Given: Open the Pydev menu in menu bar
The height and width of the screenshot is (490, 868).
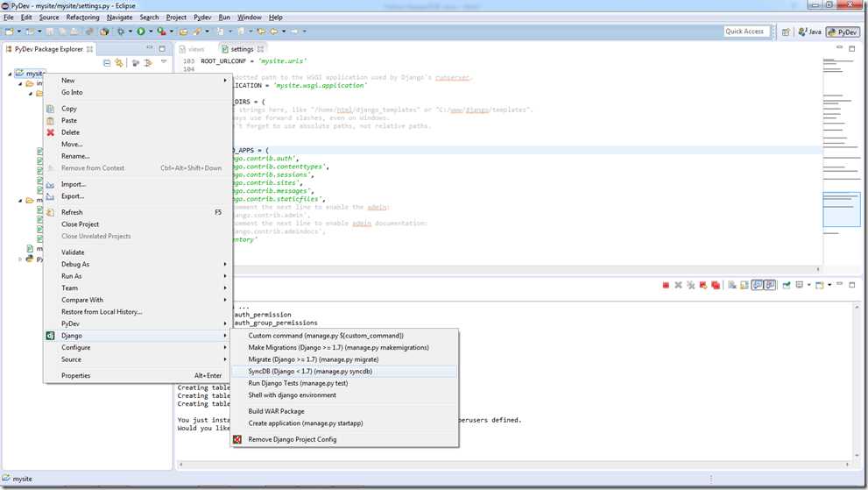Looking at the screenshot, I should (x=202, y=18).
